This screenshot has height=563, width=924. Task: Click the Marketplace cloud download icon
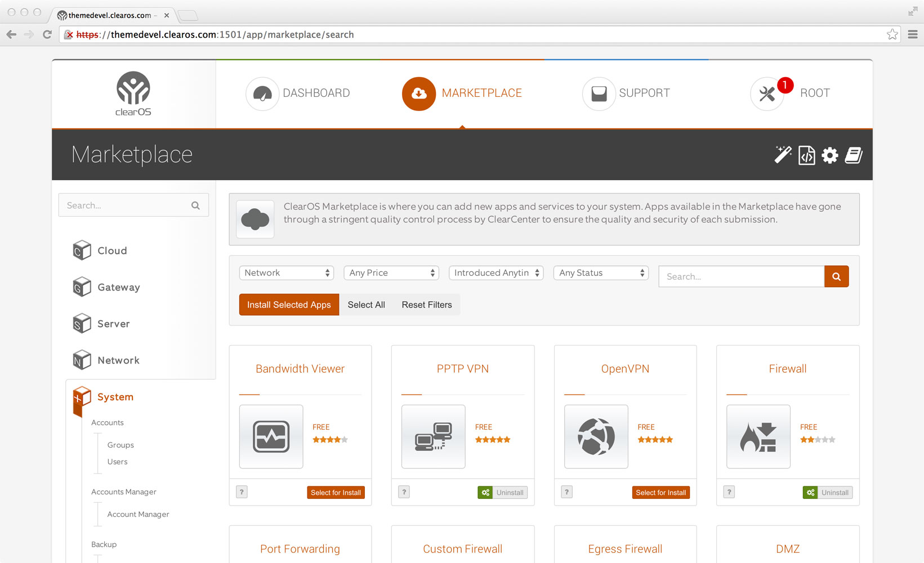(419, 93)
